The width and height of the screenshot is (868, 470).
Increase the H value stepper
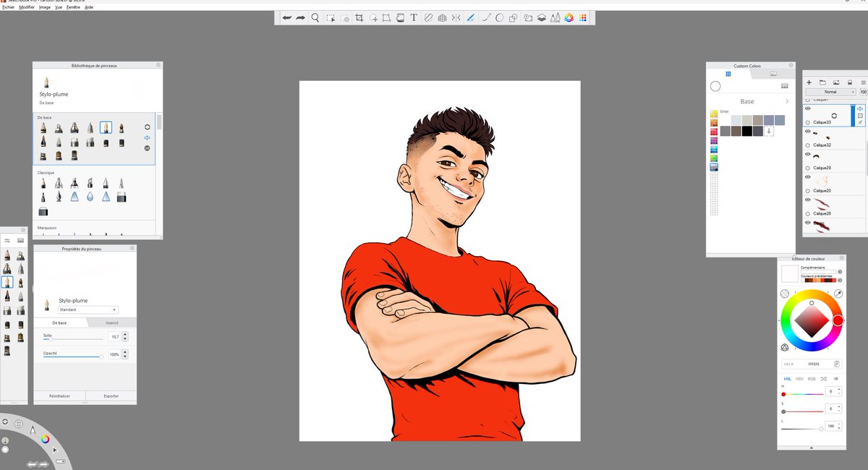(x=839, y=389)
